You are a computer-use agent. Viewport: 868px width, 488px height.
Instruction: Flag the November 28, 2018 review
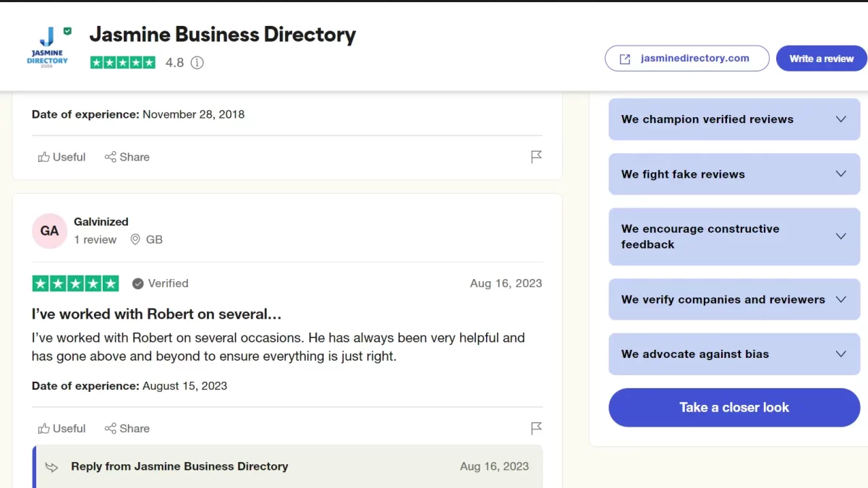point(536,157)
